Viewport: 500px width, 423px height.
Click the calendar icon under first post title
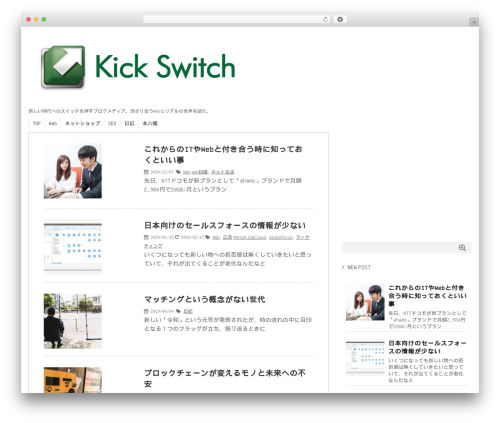pos(146,172)
